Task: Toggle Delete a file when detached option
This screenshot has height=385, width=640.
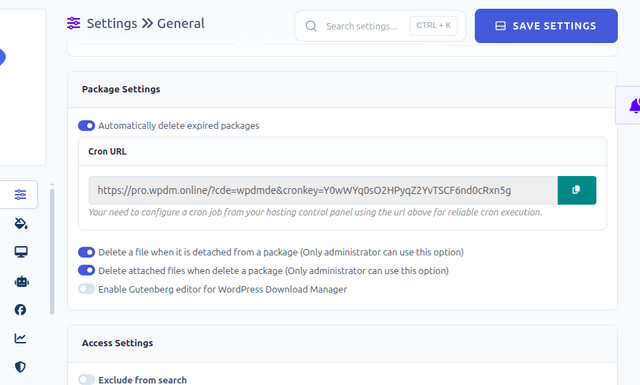Action: (87, 252)
